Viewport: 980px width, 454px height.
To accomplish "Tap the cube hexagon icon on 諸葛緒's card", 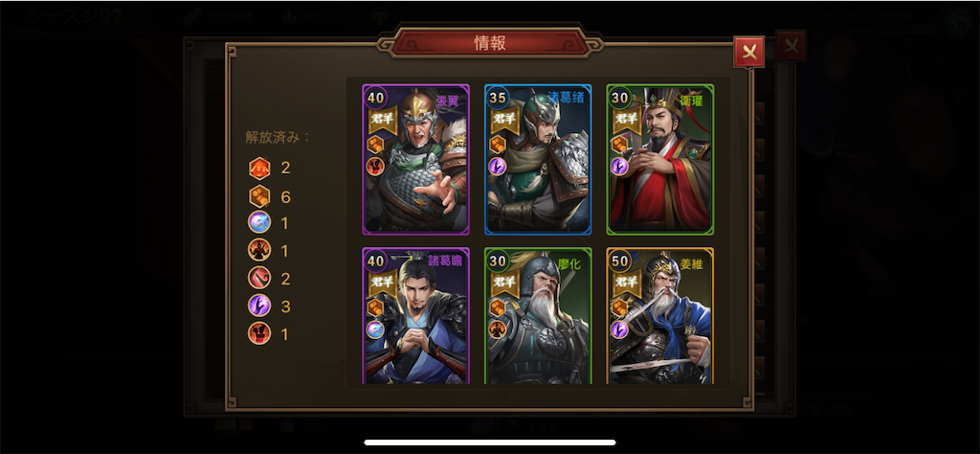I will (x=498, y=145).
